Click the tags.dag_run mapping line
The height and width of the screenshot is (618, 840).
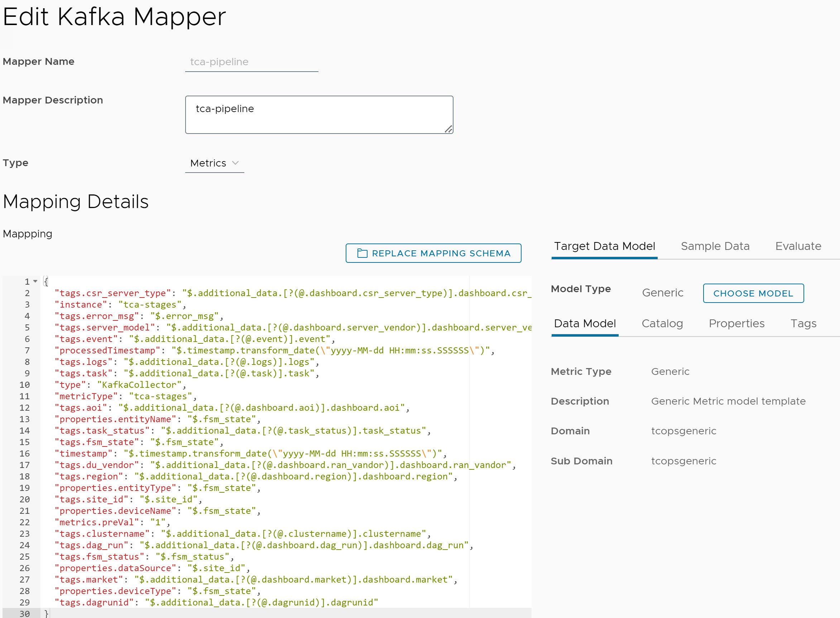click(x=264, y=545)
